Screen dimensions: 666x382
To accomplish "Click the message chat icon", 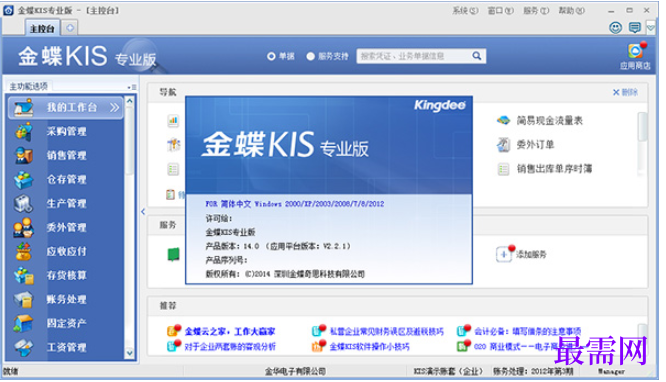I will 635,28.
